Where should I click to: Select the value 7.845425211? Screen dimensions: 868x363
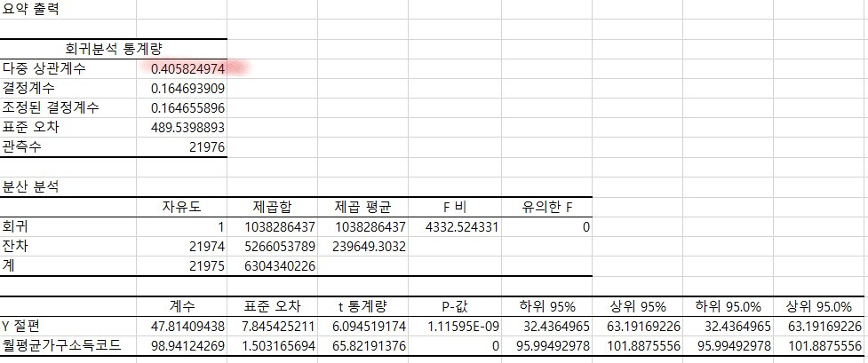pos(279,327)
